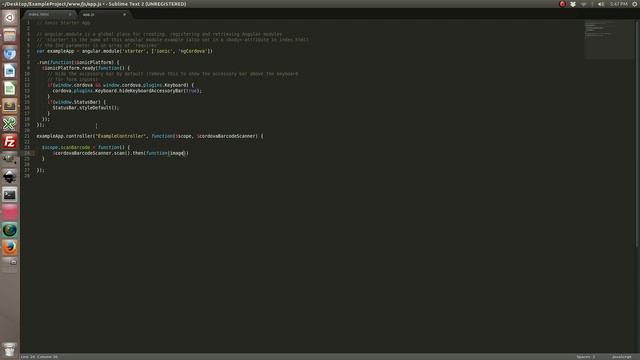Click line number 28 in the gutter

click(27, 176)
